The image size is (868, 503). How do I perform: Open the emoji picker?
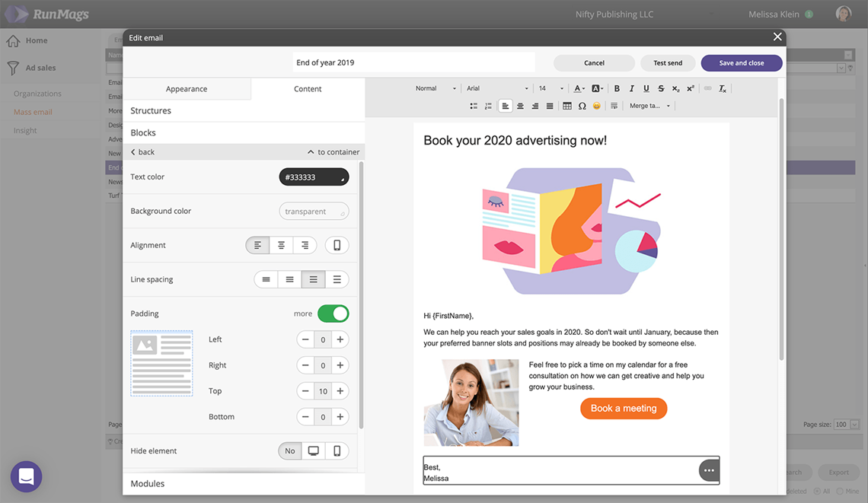coord(597,106)
